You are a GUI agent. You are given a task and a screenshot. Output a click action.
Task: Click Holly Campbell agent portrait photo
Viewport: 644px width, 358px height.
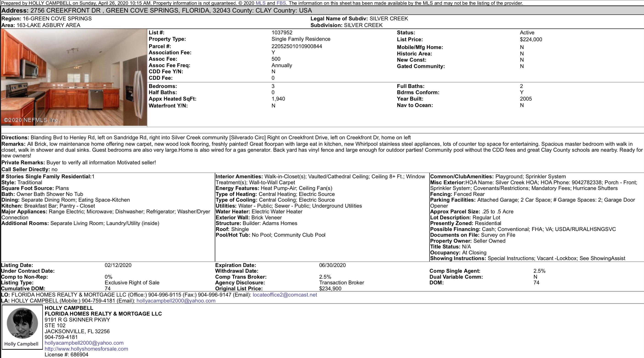(x=22, y=327)
